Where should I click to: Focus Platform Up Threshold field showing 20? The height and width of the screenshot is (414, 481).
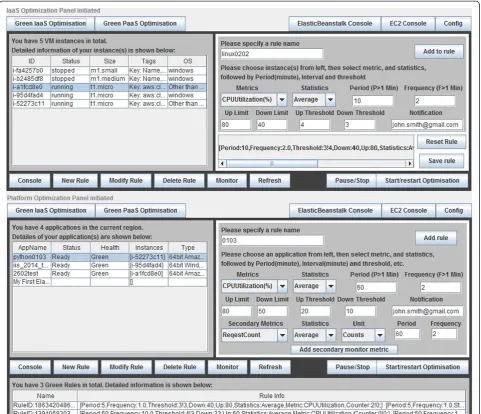[315, 311]
